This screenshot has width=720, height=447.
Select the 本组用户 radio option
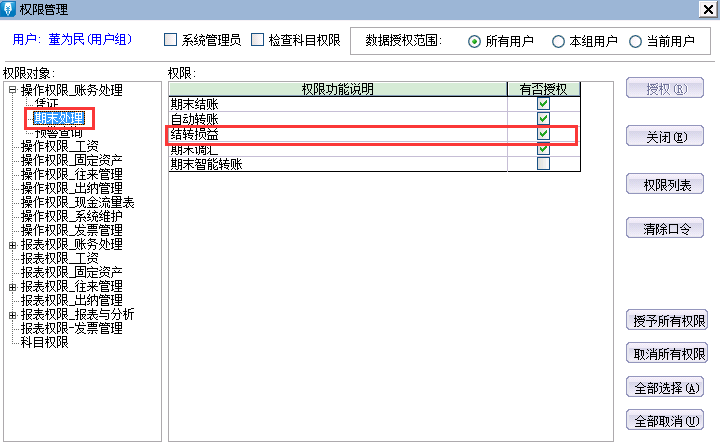point(558,42)
